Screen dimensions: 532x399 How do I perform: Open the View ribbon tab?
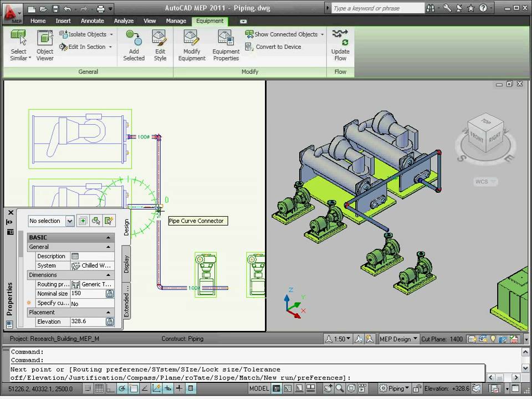(150, 21)
